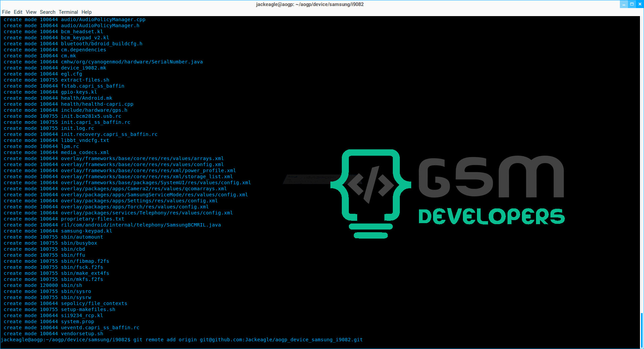Click the power_profile.xml overlay line
Viewport: 644px width, 349px height.
coord(120,171)
